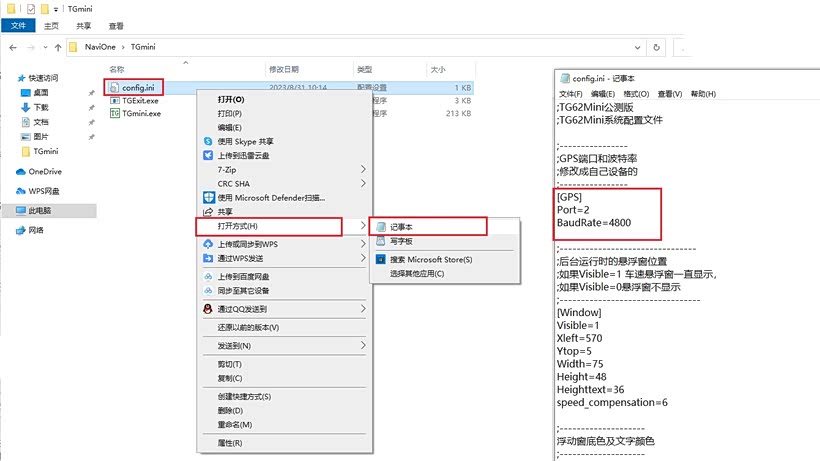
Task: Click NaviOne in the breadcrumb path
Action: coord(100,47)
